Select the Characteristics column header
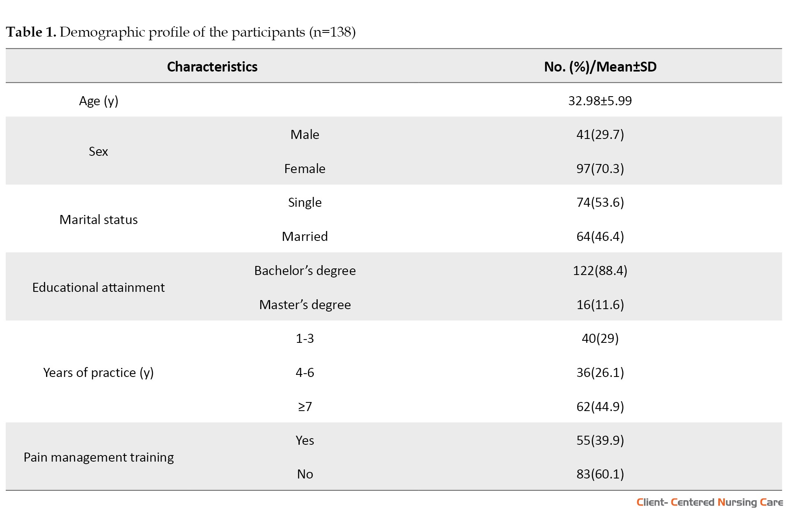Screen dimensions: 812x513 pyautogui.click(x=212, y=67)
